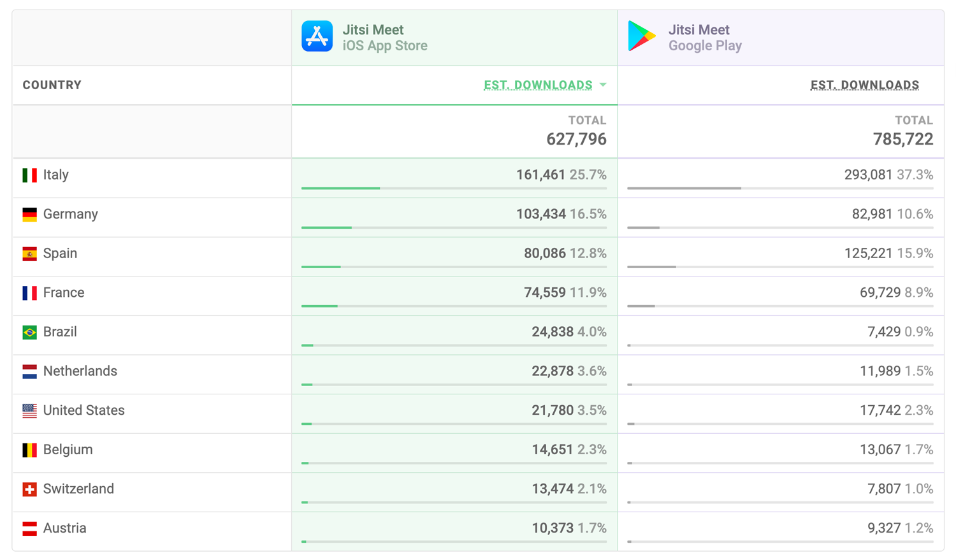Click the Germany flag icon
956x560 pixels.
coord(29,215)
